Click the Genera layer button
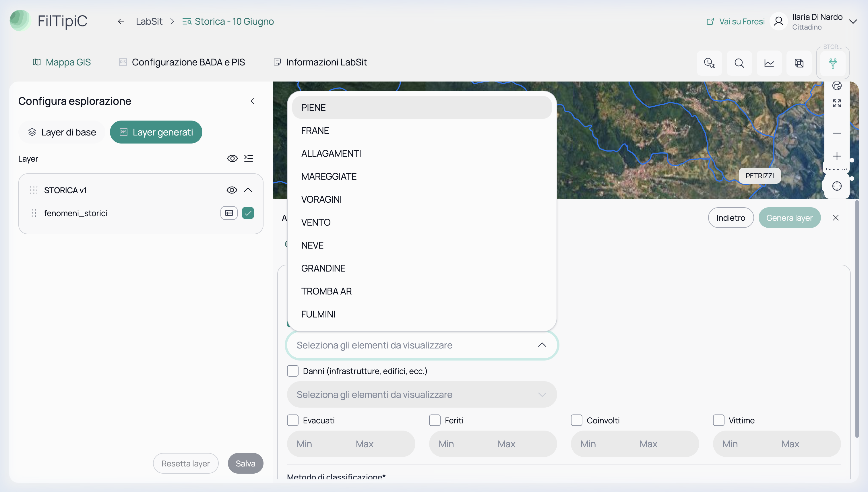 coord(789,218)
